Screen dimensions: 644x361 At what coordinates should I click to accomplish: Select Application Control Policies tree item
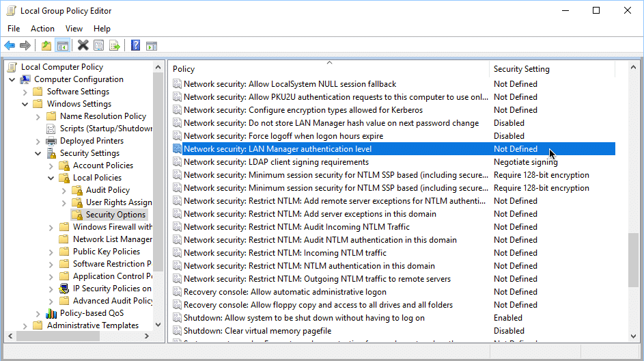(112, 276)
